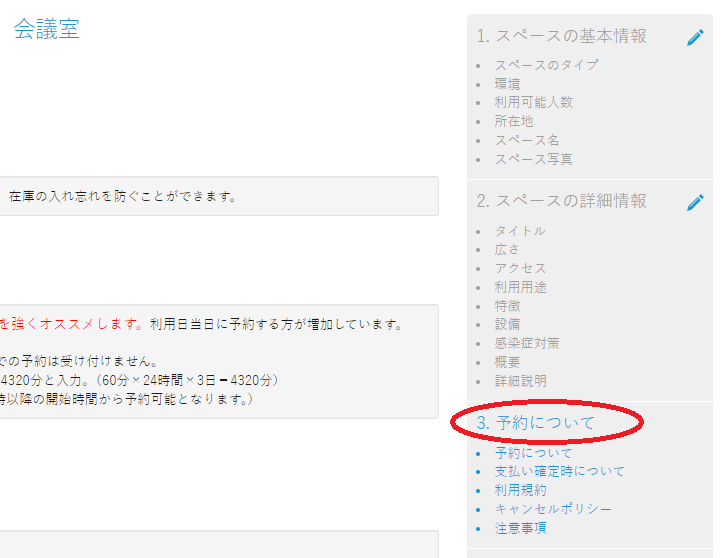The image size is (728, 558).
Task: Click the text 在庫の入れ忘れを防ぐことができます。
Action: [x=123, y=196]
